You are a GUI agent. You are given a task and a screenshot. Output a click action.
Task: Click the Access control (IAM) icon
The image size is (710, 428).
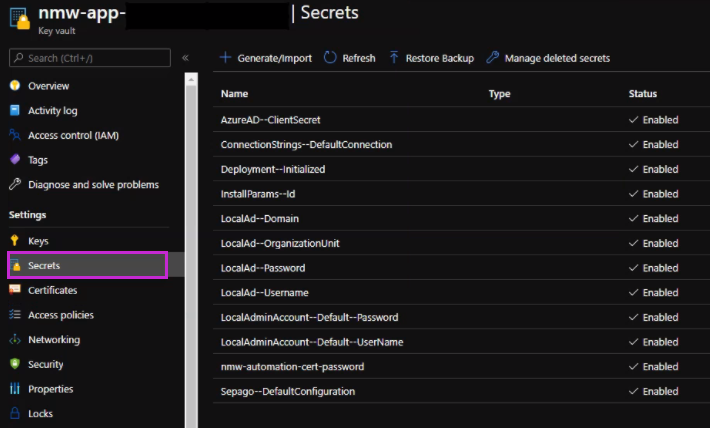[x=15, y=135]
